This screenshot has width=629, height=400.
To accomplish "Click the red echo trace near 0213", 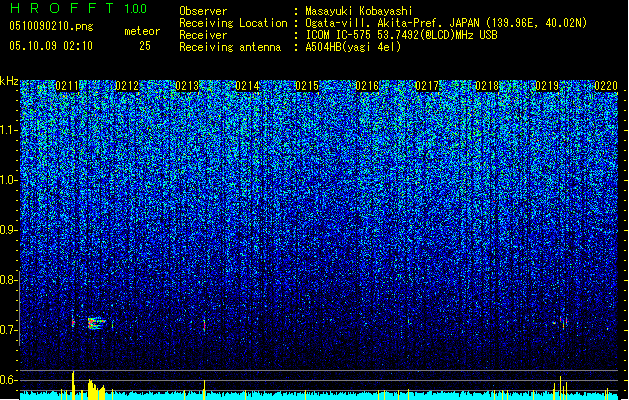I will (204, 325).
